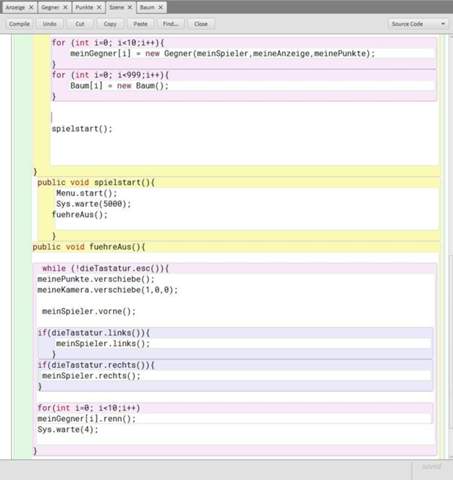Click the 'if(dieTastatur.links()){' line

tap(94, 333)
